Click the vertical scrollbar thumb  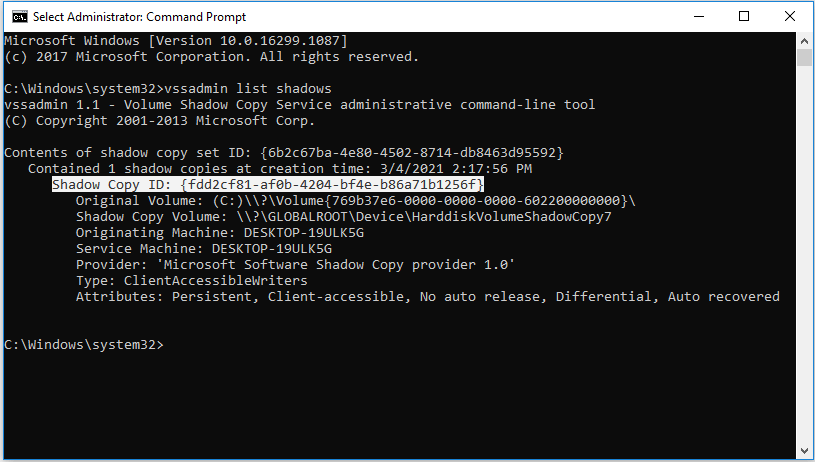pos(804,57)
